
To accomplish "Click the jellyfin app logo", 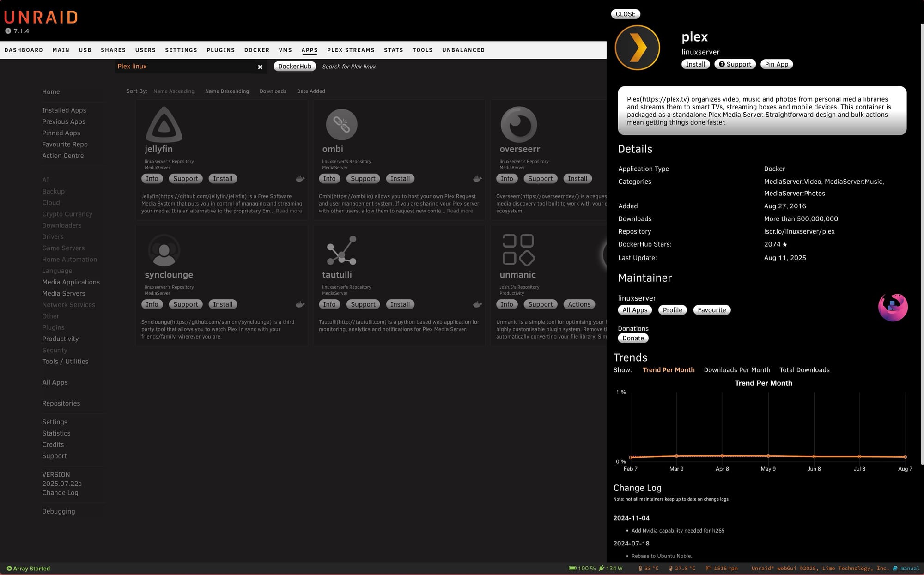I will coord(164,124).
